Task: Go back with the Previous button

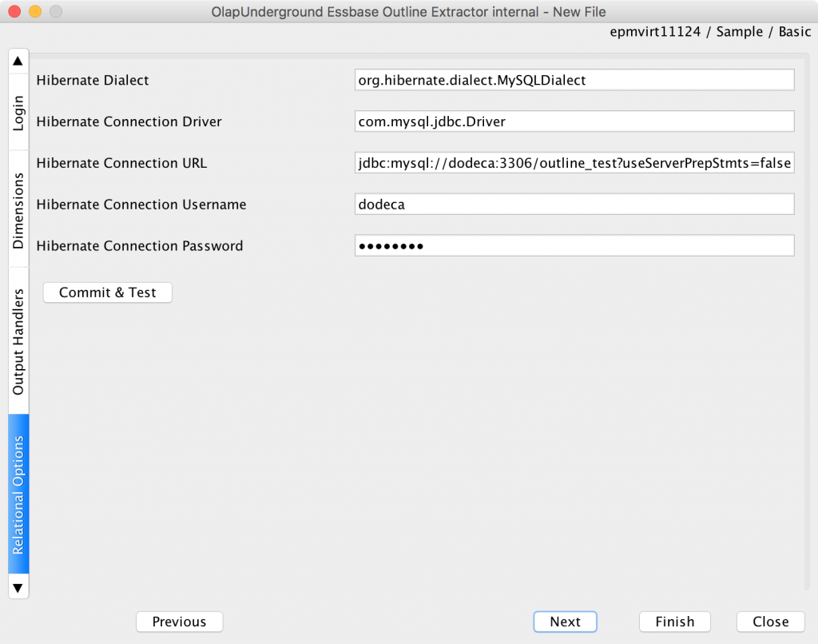Action: [x=180, y=622]
